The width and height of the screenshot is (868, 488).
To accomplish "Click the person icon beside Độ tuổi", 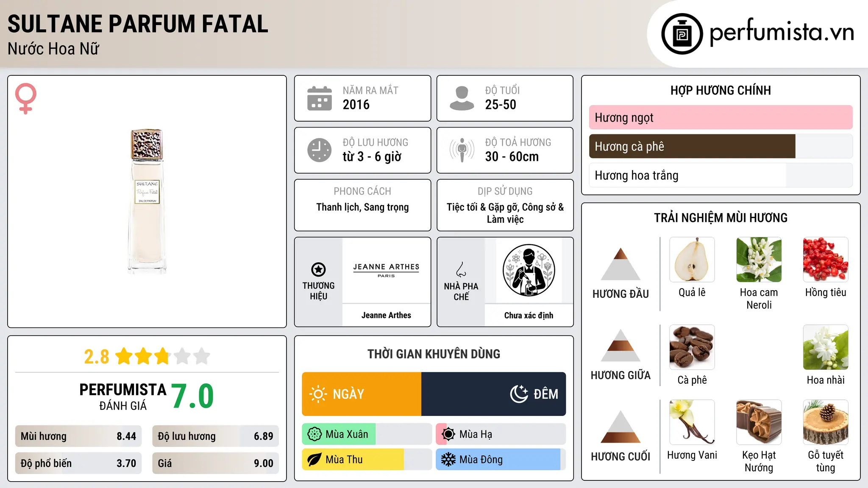I will (x=462, y=98).
